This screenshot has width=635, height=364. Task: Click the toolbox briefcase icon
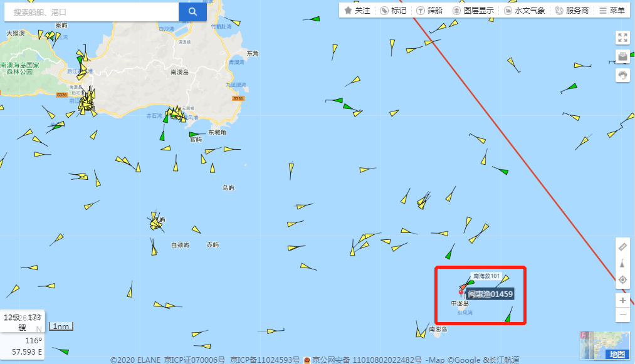click(x=622, y=56)
